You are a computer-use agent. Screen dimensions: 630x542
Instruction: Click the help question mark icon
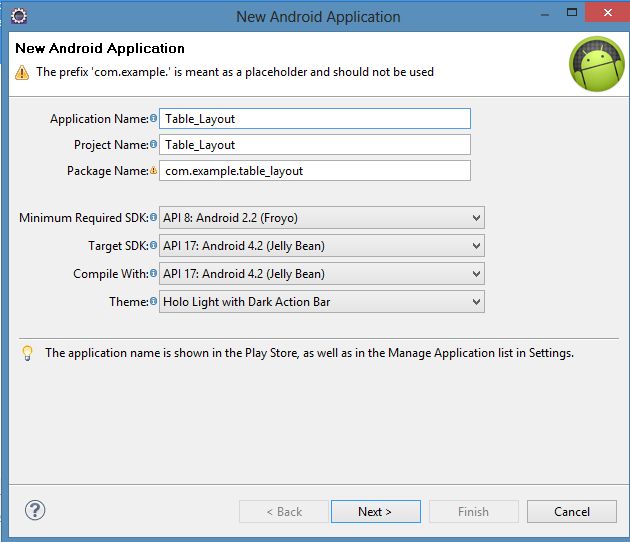[x=35, y=510]
